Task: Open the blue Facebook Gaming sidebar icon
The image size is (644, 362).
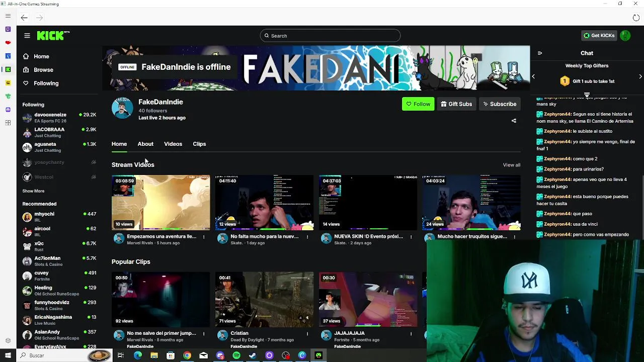Action: [x=8, y=56]
